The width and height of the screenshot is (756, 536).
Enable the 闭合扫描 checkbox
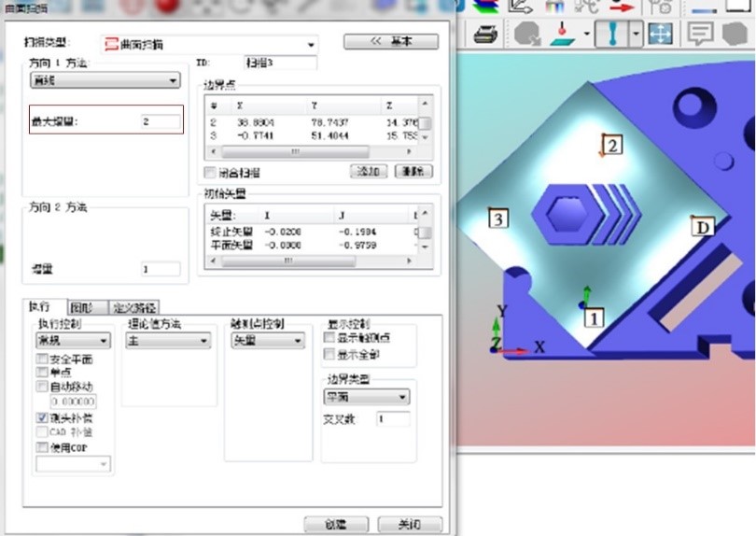point(210,173)
